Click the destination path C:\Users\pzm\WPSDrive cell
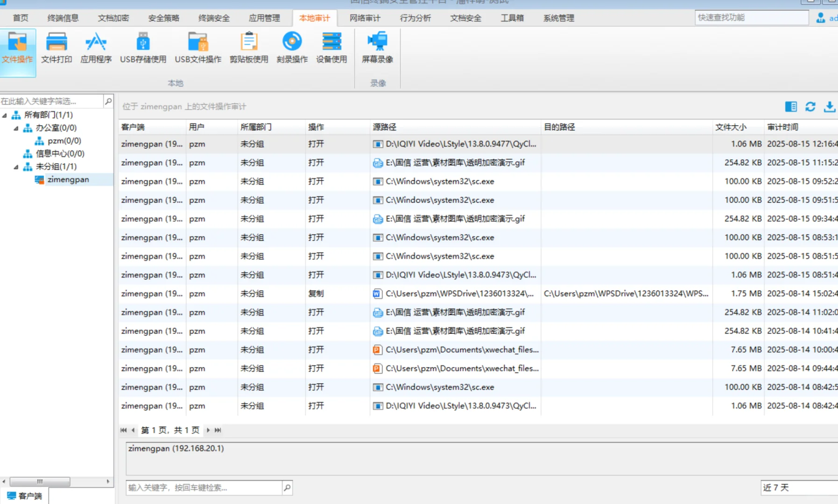The width and height of the screenshot is (838, 504). tap(626, 294)
